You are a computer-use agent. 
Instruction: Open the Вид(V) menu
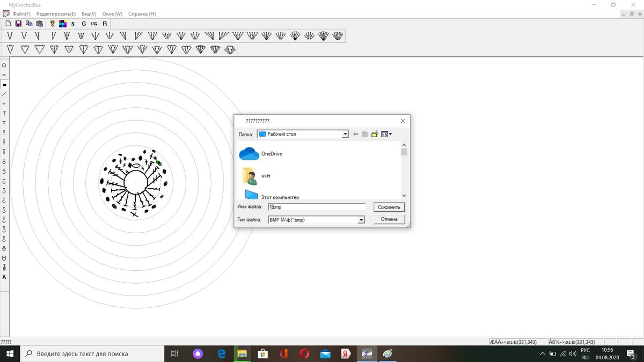89,13
